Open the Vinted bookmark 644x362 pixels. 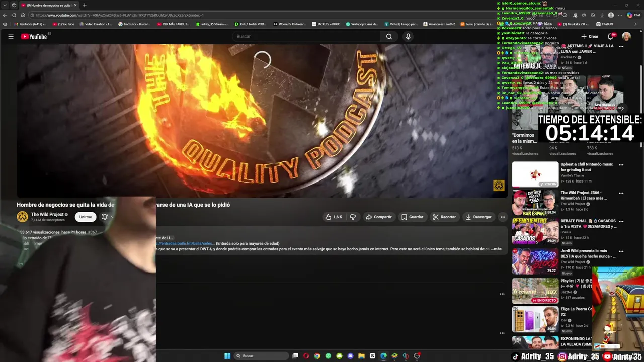(401, 24)
